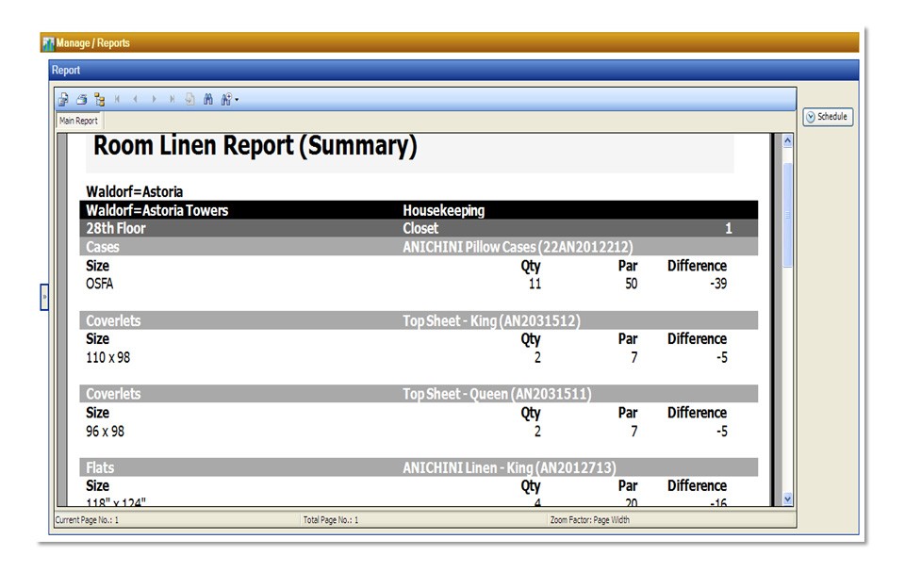Click the Schedule button

(x=828, y=117)
